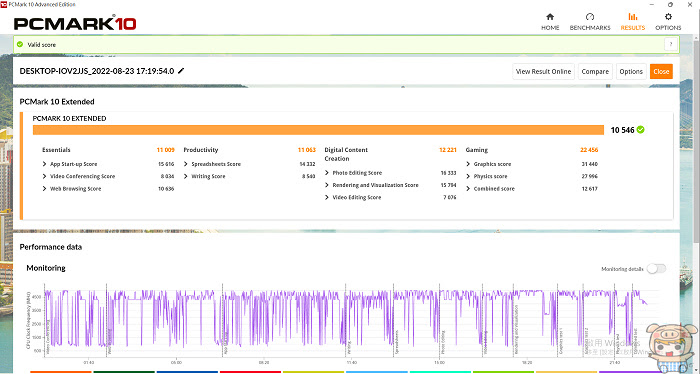The width and height of the screenshot is (700, 374).
Task: Expand Spreadsheets Score
Action: pyautogui.click(x=186, y=164)
